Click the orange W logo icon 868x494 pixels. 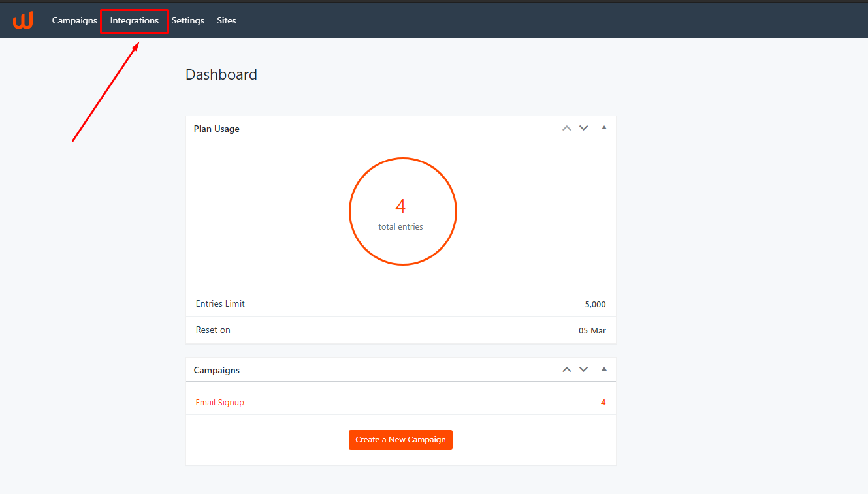23,21
